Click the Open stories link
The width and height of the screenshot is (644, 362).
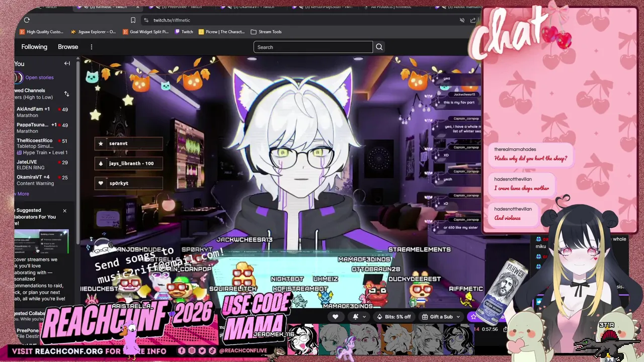pyautogui.click(x=39, y=77)
